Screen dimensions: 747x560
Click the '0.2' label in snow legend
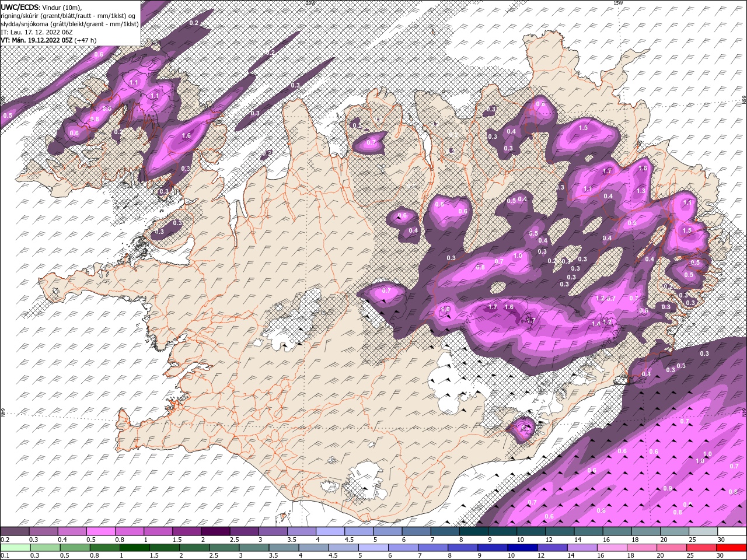[5, 540]
